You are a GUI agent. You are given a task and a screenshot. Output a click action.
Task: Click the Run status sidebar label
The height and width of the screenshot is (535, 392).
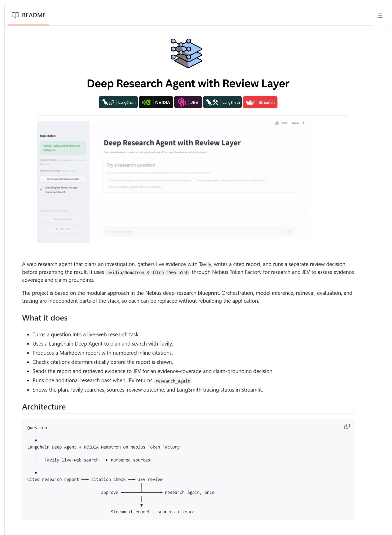coord(48,136)
